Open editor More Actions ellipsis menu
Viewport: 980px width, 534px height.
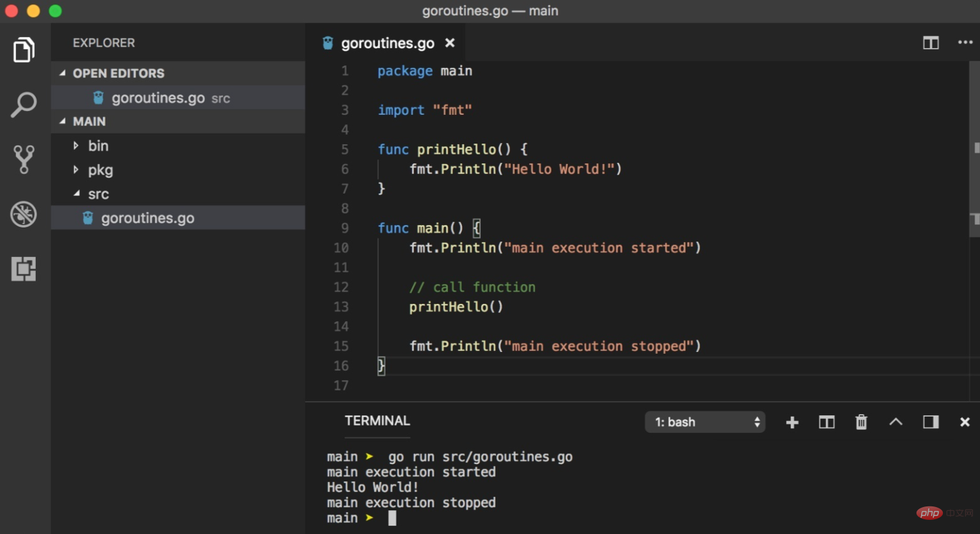pyautogui.click(x=965, y=43)
